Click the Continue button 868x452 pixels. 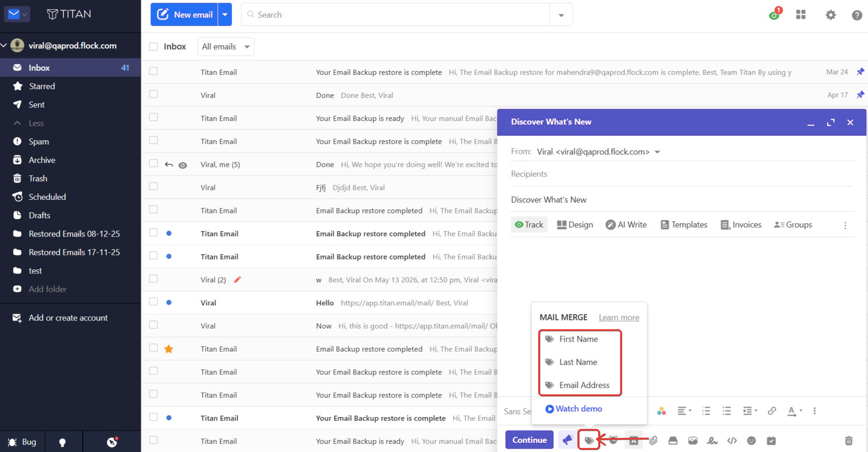529,440
